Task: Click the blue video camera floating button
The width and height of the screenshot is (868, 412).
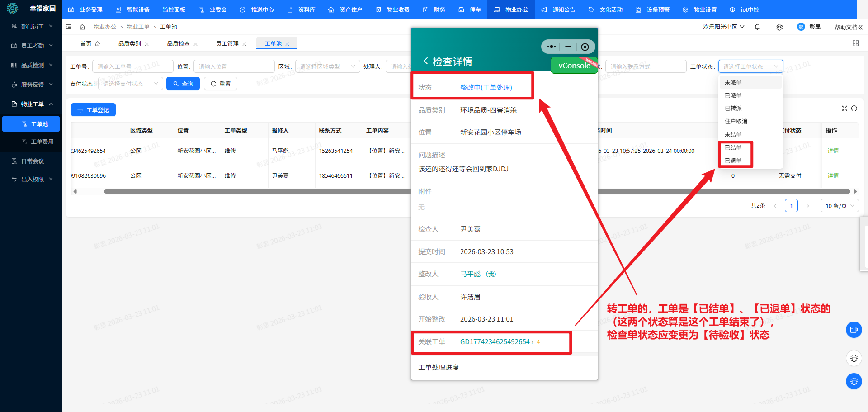Action: [854, 330]
